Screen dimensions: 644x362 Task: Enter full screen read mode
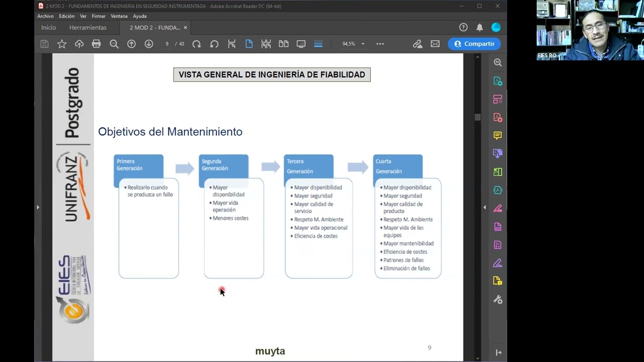coord(301,44)
